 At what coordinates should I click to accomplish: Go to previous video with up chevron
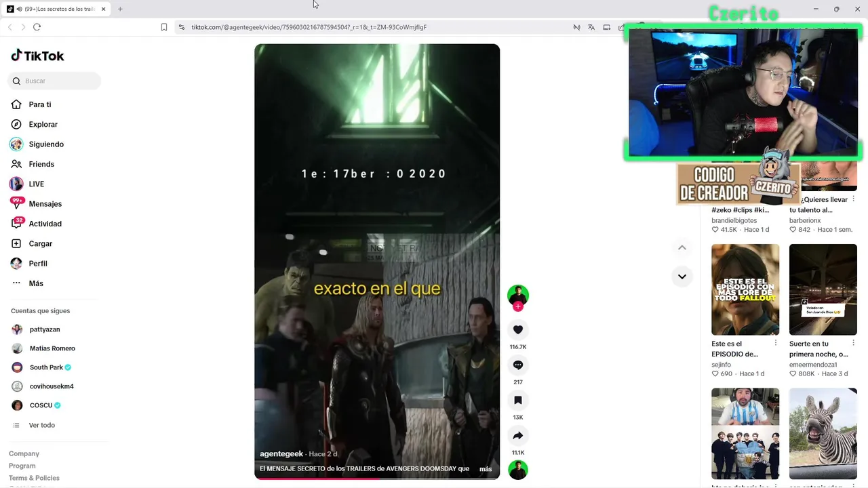point(682,247)
